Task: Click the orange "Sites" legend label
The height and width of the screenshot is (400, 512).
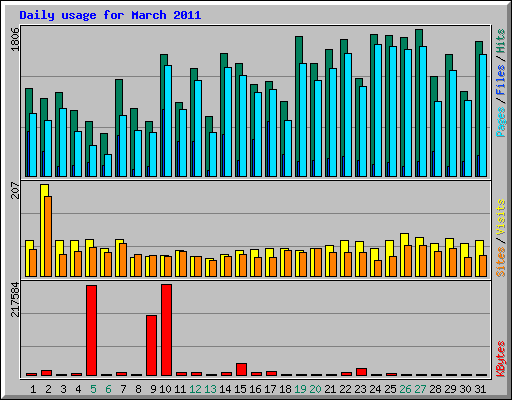Action: (501, 262)
